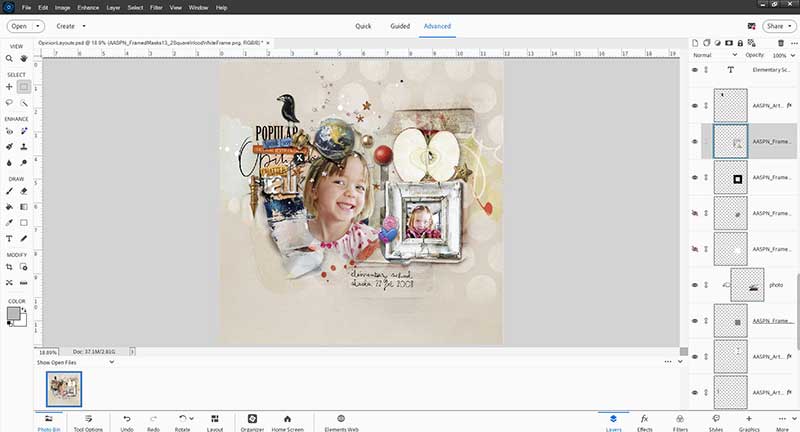Select the Quick Selection tool
The image size is (800, 432).
click(24, 103)
